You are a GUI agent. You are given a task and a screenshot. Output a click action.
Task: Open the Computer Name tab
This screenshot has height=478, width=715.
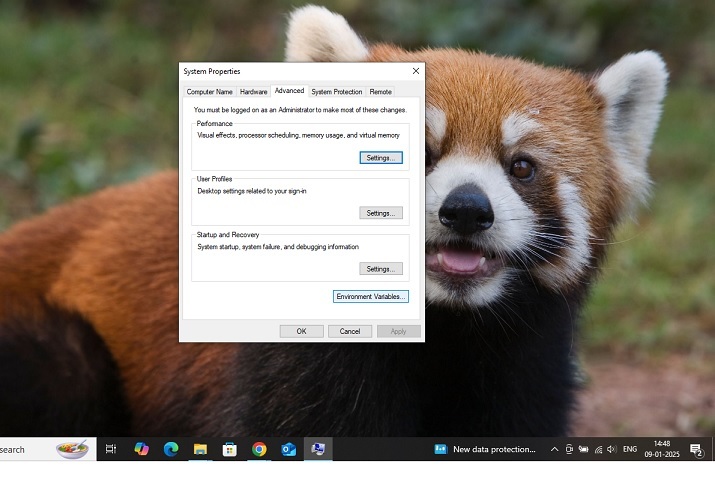tap(209, 92)
